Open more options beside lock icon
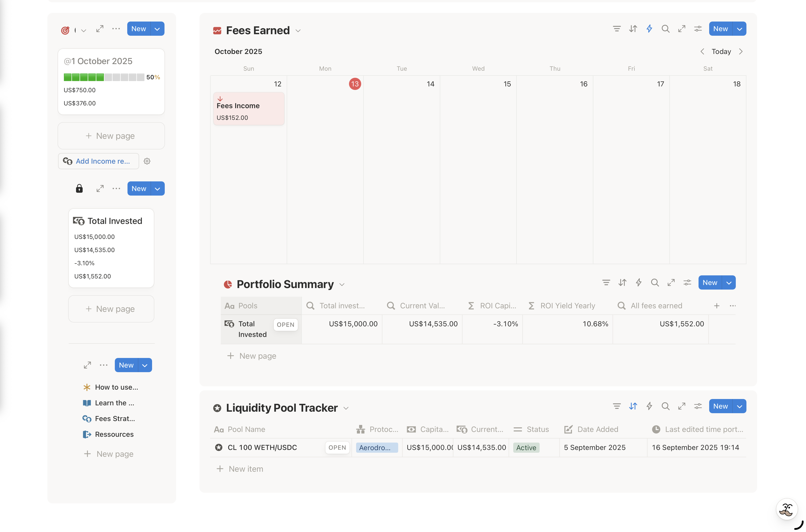806x532 pixels. coord(116,189)
